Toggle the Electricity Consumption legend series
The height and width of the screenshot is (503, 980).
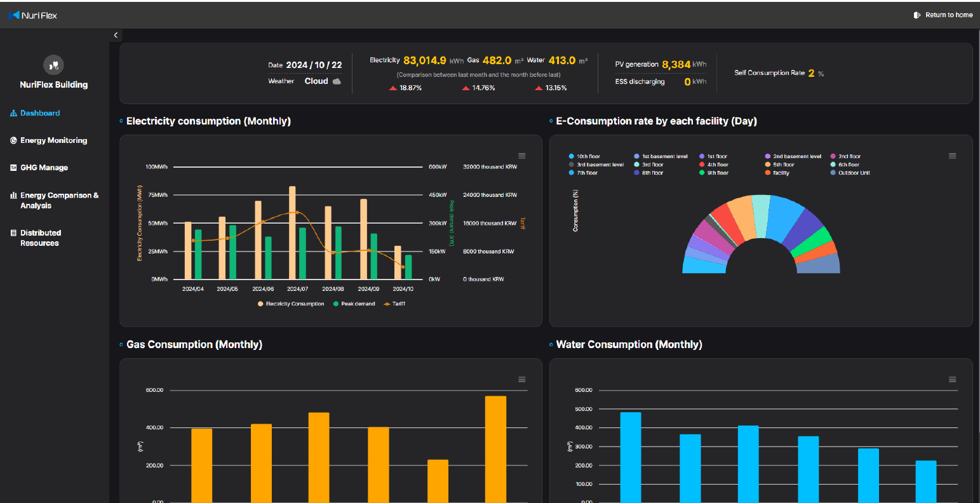pyautogui.click(x=291, y=304)
